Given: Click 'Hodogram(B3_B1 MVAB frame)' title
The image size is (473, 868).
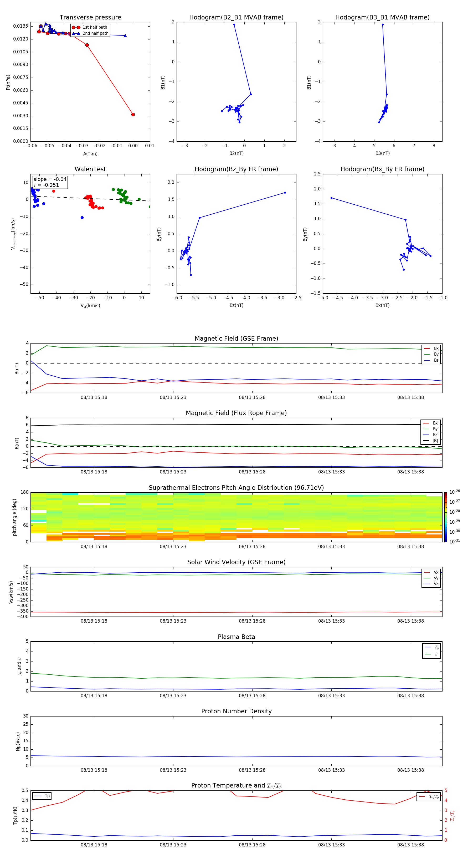Looking at the screenshot, I should pyautogui.click(x=382, y=17).
